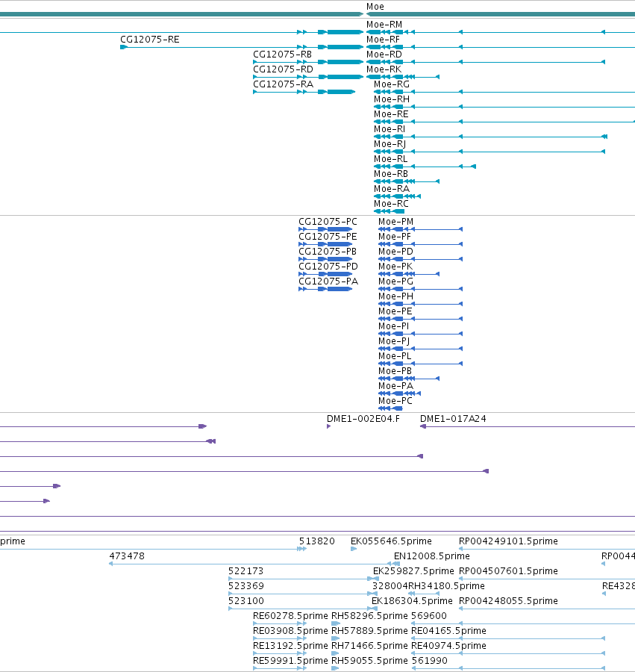Open the RE60278.5prime EST label

[x=290, y=616]
